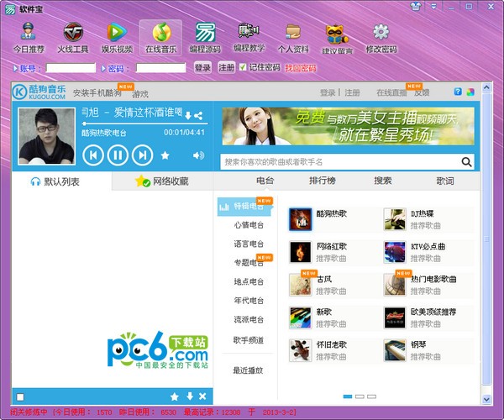The width and height of the screenshot is (504, 420).
Task: Open 编程源码 toolbar icon
Action: (205, 38)
